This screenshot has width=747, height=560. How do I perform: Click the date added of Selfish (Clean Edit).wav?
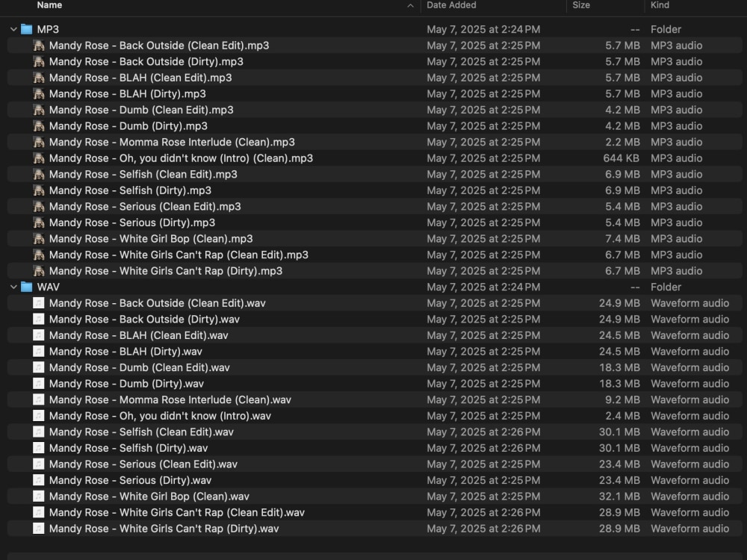pyautogui.click(x=483, y=432)
